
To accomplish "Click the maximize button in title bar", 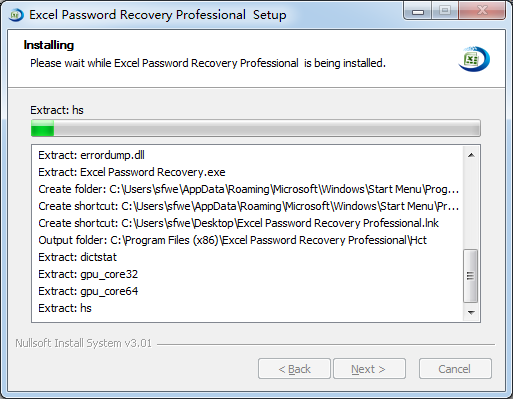I will 445,11.
